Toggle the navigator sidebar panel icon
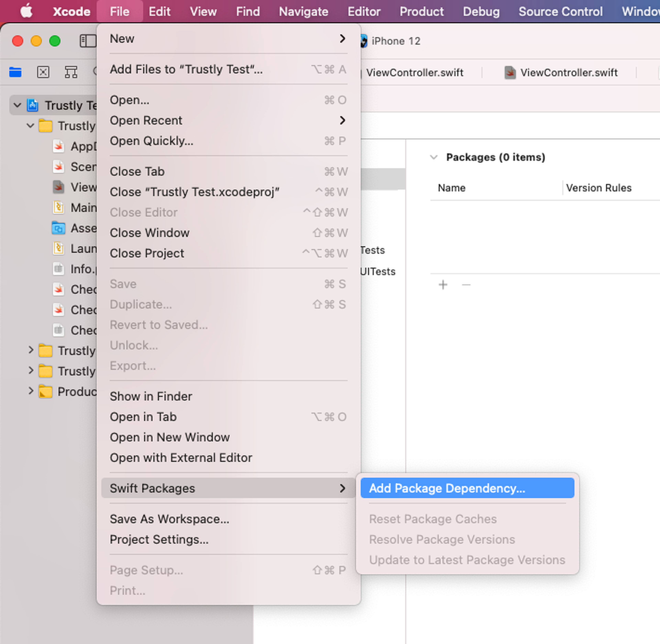The width and height of the screenshot is (660, 644). 88,41
